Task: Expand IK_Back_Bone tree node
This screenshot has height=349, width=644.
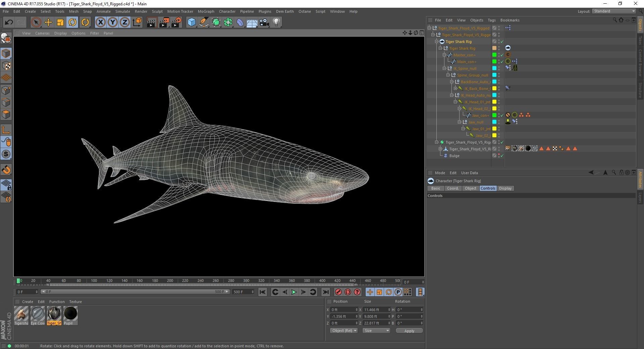Action: pyautogui.click(x=455, y=89)
